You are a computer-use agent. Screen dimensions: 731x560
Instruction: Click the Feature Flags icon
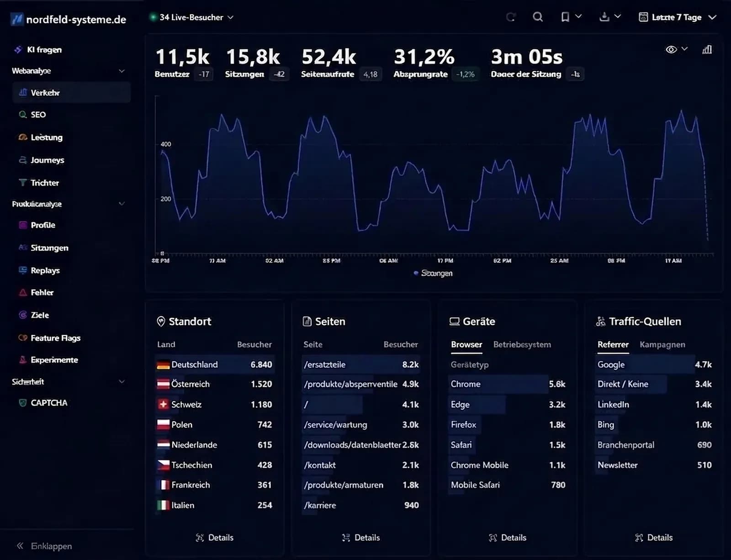click(23, 338)
